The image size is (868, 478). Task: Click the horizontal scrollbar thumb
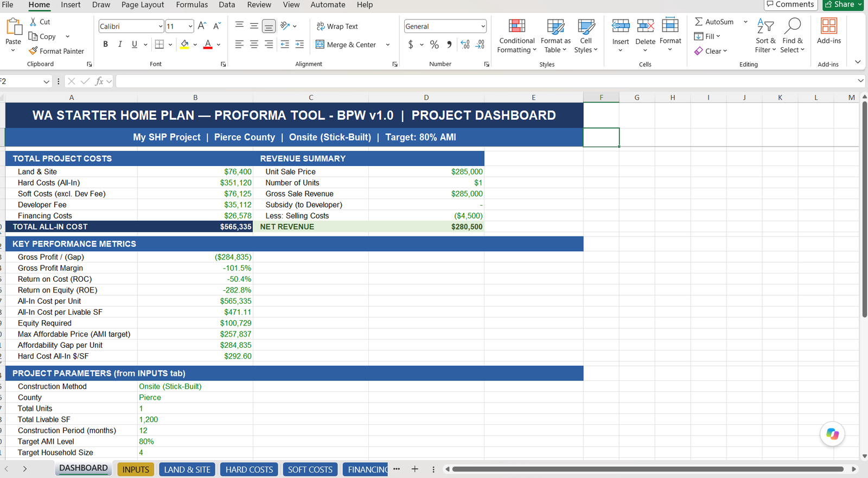click(648, 469)
